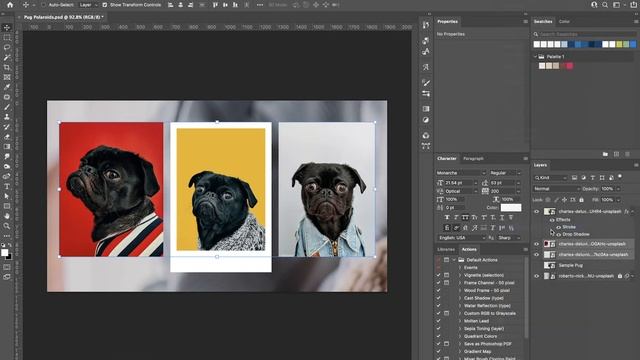Click the text Color swatch in Character panel
640x360 pixels.
pos(511,208)
